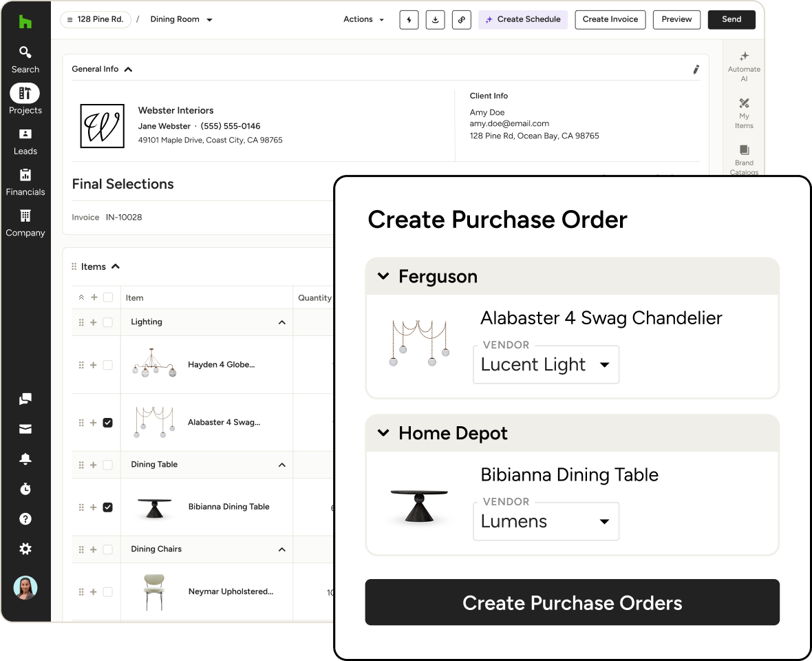Click the Webster Interiors logo
The width and height of the screenshot is (812, 661).
tap(102, 126)
